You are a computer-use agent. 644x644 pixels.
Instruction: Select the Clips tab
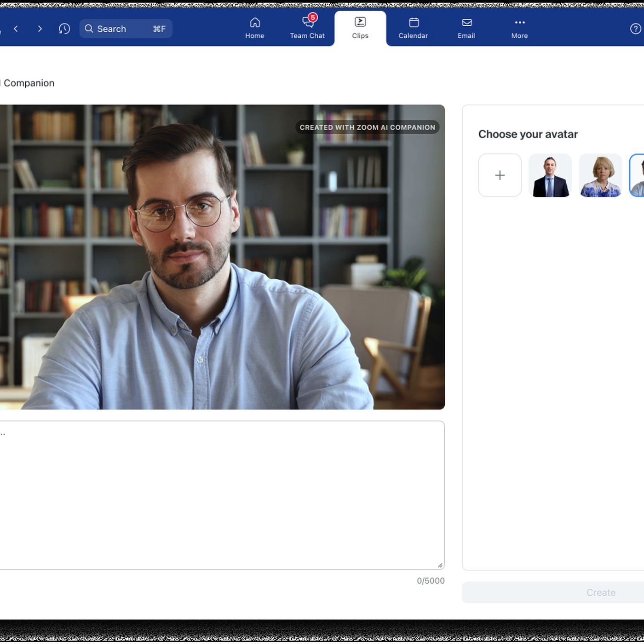point(360,28)
